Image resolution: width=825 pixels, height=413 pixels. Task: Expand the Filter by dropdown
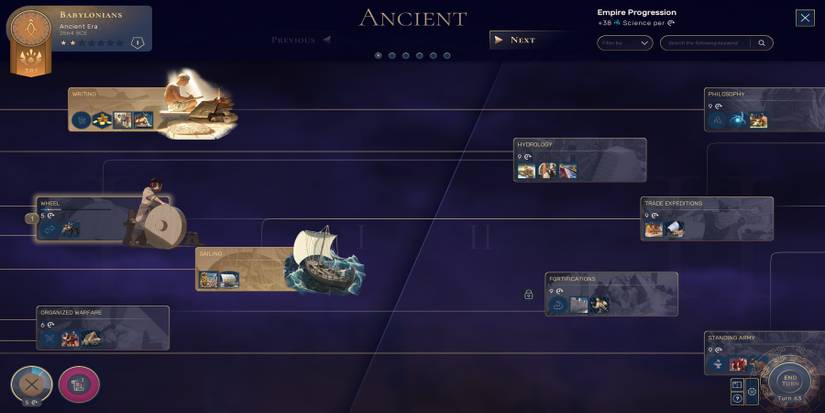tap(625, 43)
